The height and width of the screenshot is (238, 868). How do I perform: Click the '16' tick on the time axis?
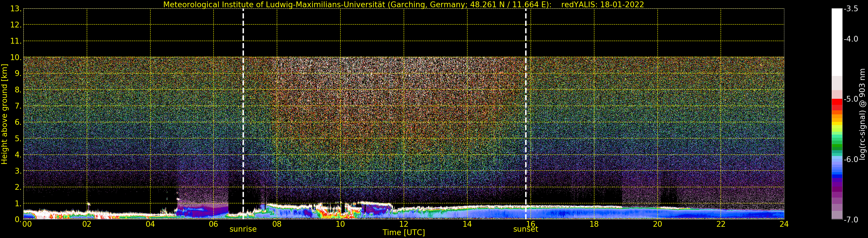pyautogui.click(x=531, y=224)
